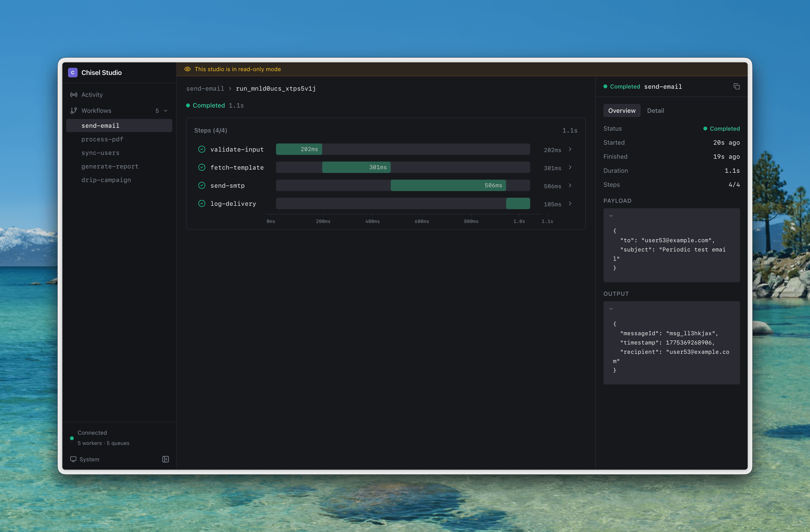Select the Overview tab
Image resolution: width=810 pixels, height=532 pixels.
tap(622, 111)
